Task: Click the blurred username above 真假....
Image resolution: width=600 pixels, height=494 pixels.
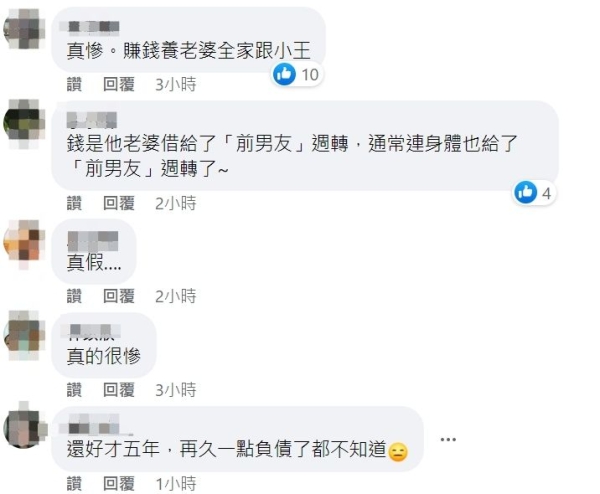Action: click(x=93, y=241)
